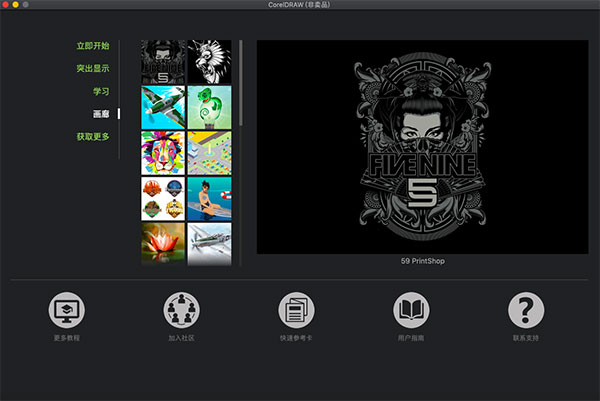Close the CorelDRAW window with red button
This screenshot has height=401, width=600.
tap(5, 5)
